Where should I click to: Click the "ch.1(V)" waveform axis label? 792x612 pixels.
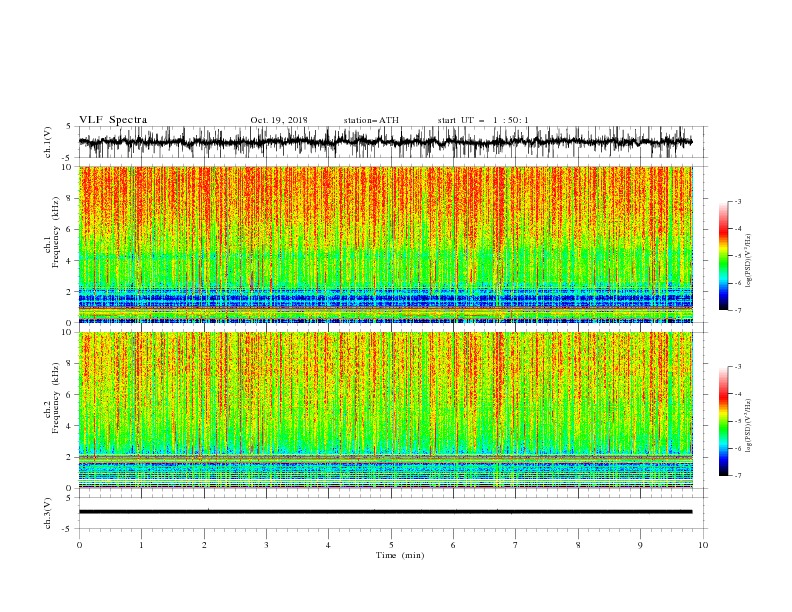click(48, 142)
